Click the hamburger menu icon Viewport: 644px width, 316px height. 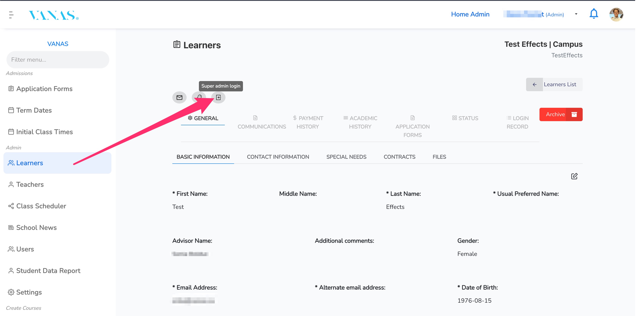coord(11,15)
